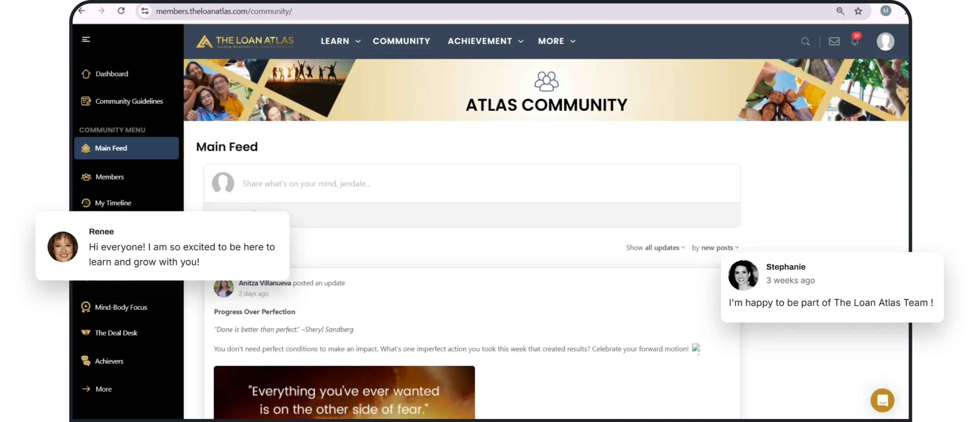
Task: Select the COMMUNITY nav tab
Action: click(x=401, y=41)
